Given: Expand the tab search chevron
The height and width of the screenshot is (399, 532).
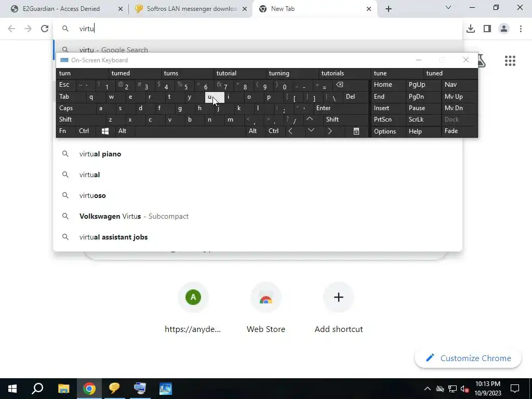Looking at the screenshot, I should click(448, 7).
